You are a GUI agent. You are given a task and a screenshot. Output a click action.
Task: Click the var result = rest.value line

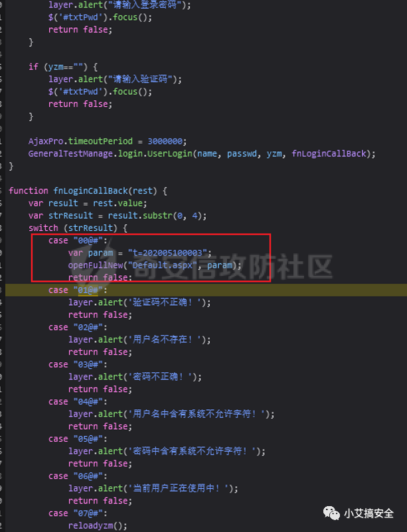tap(88, 203)
